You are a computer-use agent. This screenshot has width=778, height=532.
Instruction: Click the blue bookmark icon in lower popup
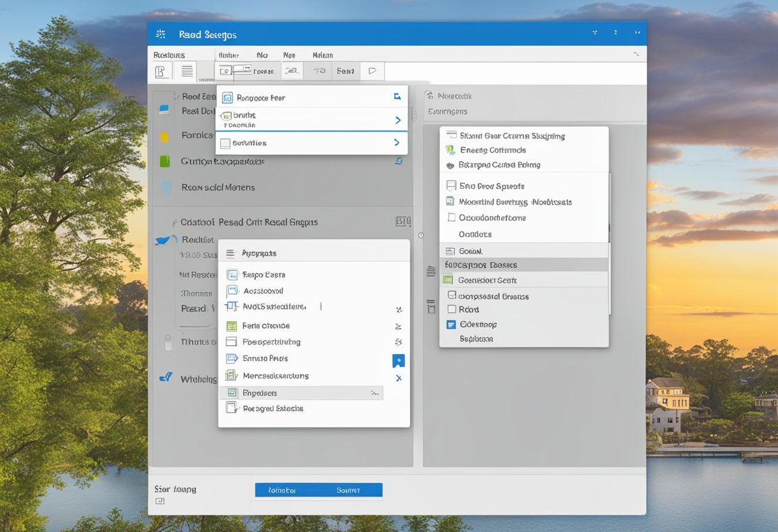[398, 361]
